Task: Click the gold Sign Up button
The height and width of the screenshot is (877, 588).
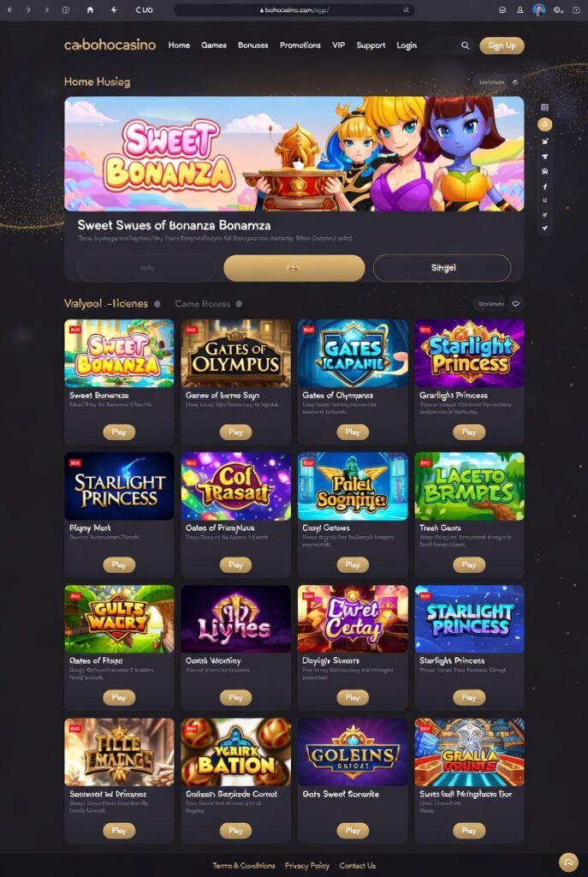Action: coord(502,45)
